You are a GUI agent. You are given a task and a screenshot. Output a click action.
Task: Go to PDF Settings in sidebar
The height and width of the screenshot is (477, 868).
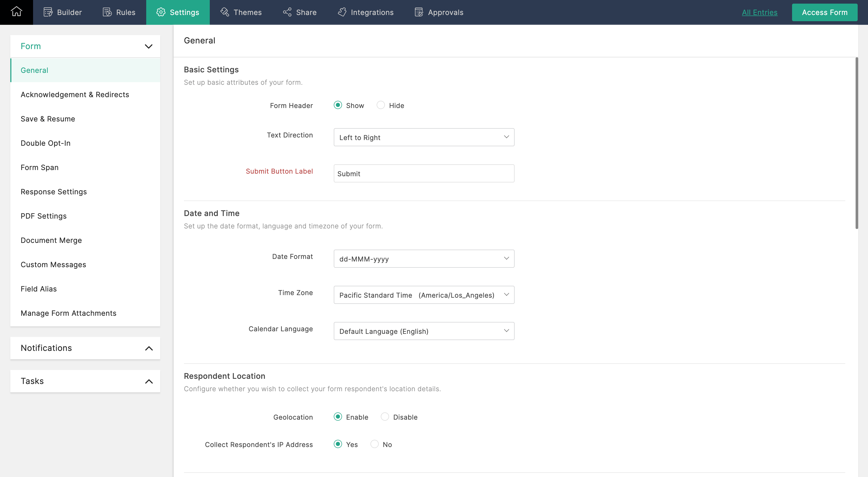[43, 216]
